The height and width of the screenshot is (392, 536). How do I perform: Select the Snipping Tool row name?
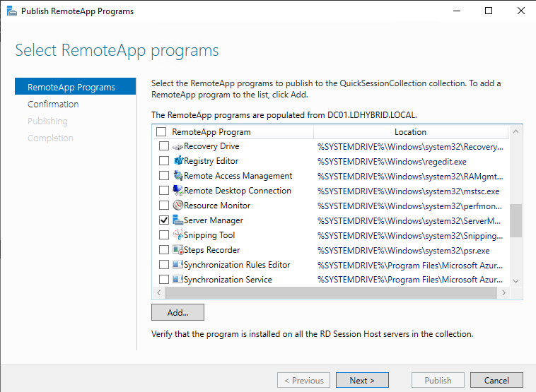[209, 235]
